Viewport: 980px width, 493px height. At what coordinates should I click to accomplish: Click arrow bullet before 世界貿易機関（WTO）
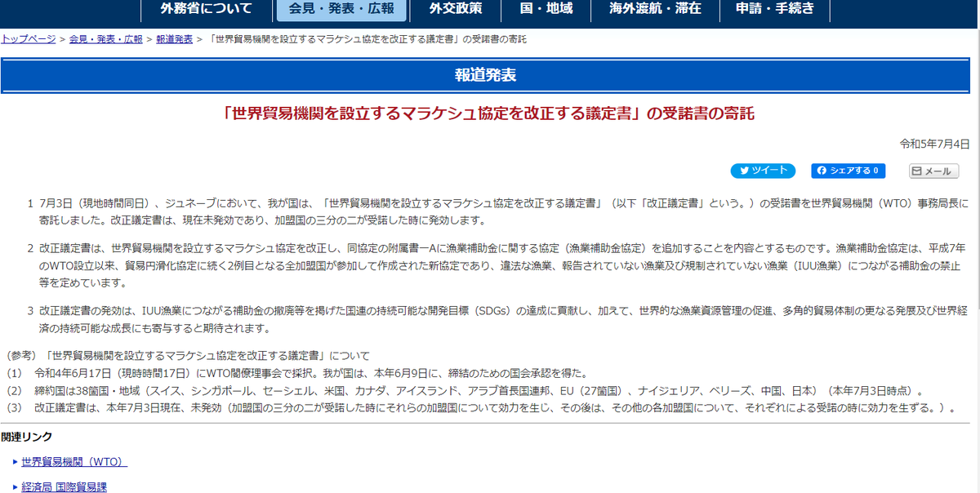16,463
